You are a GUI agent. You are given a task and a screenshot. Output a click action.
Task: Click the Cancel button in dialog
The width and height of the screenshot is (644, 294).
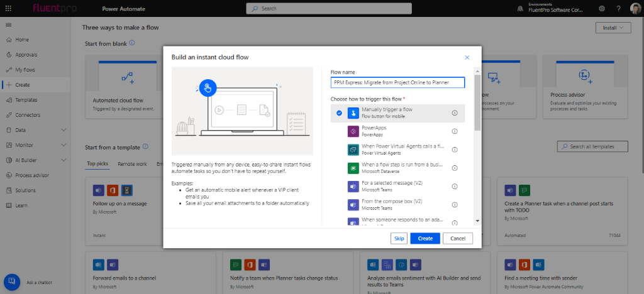click(x=458, y=238)
